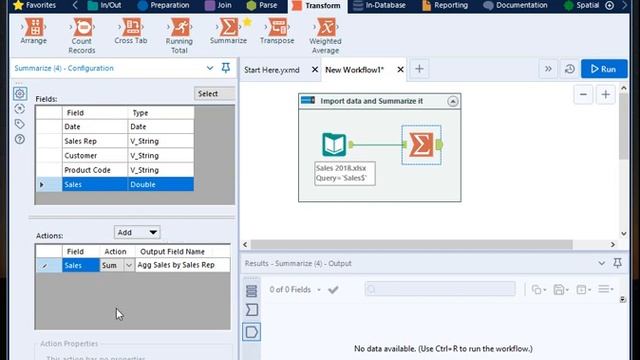640x360 pixels.
Task: Close the New Workflow1 tab
Action: [x=400, y=69]
